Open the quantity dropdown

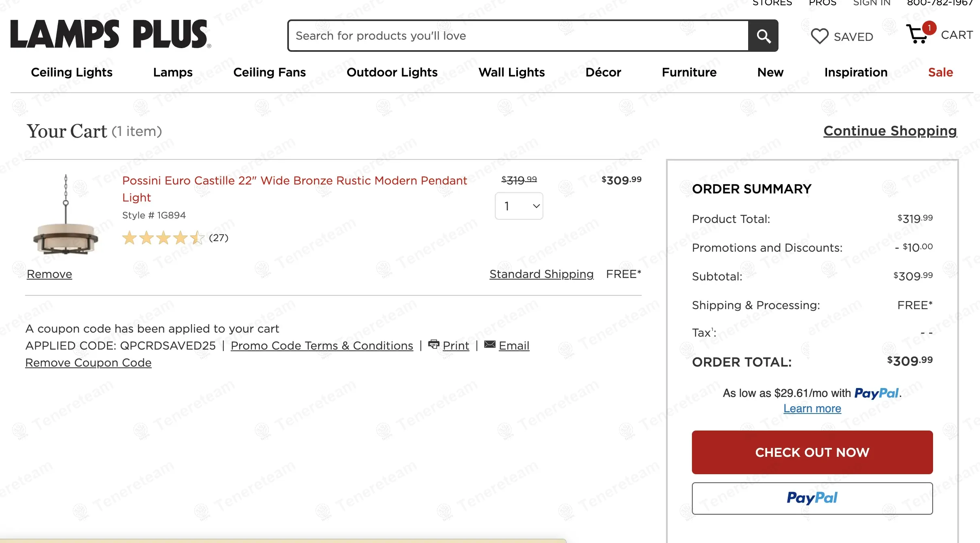[x=519, y=206]
